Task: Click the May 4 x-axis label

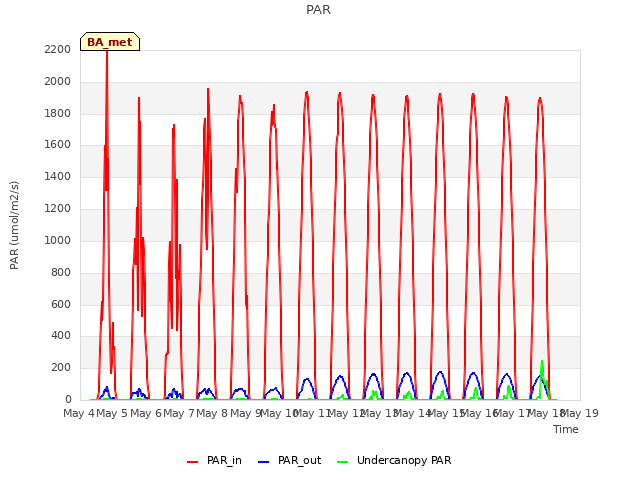Action: (78, 413)
